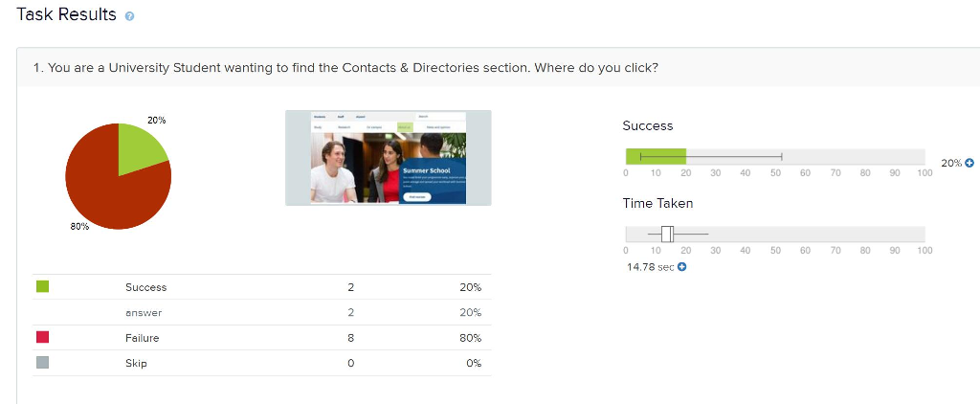This screenshot has height=404, width=980.
Task: Click the help icon beside Task Results
Action: coord(129,16)
